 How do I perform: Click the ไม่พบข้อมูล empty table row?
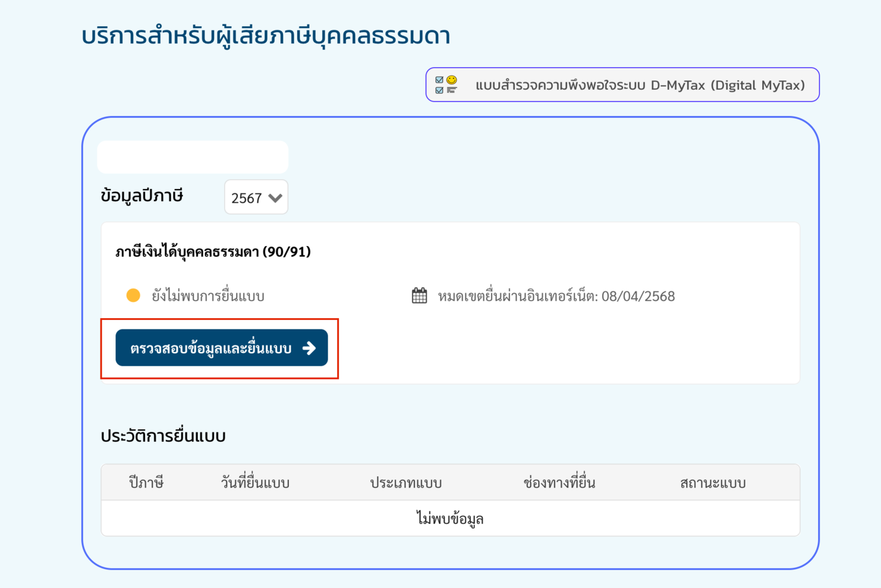450,518
